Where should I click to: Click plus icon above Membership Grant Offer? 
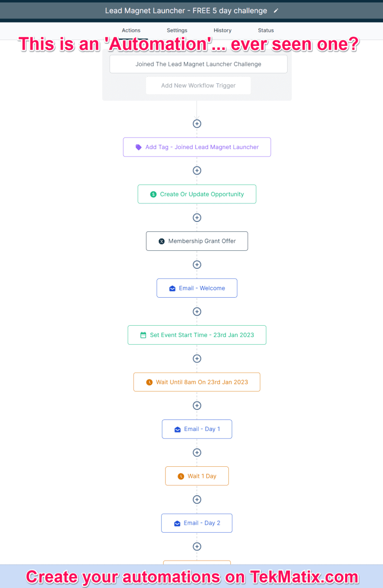(197, 217)
